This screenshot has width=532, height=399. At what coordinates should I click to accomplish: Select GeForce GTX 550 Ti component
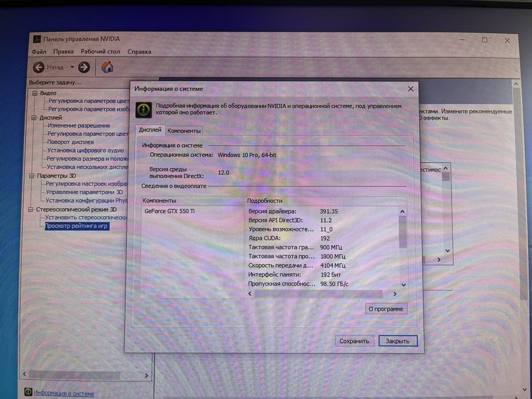(x=170, y=211)
